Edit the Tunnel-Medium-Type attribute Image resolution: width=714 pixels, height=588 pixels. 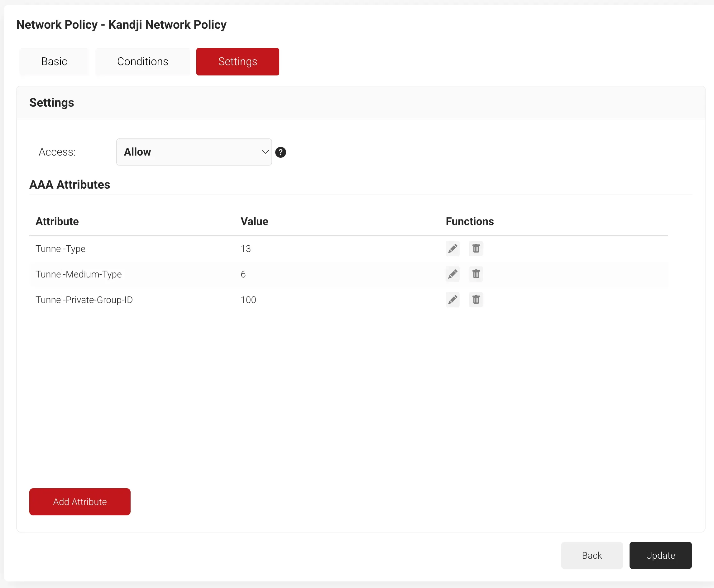(452, 274)
